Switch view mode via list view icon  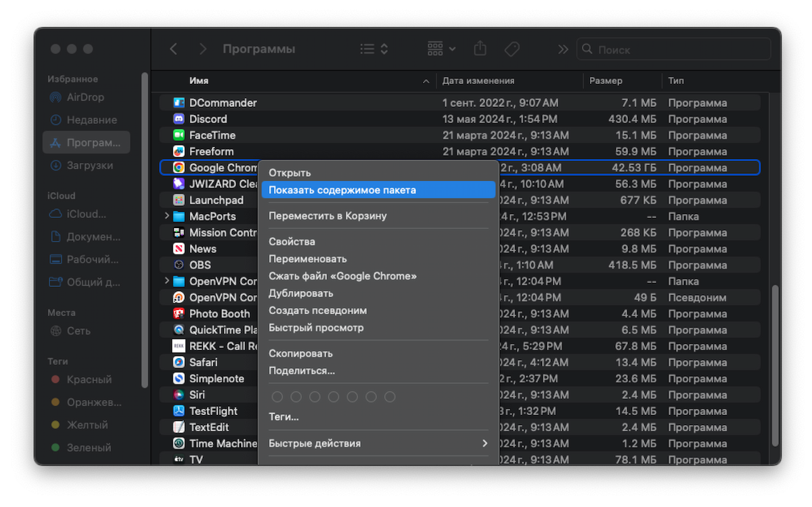point(374,49)
